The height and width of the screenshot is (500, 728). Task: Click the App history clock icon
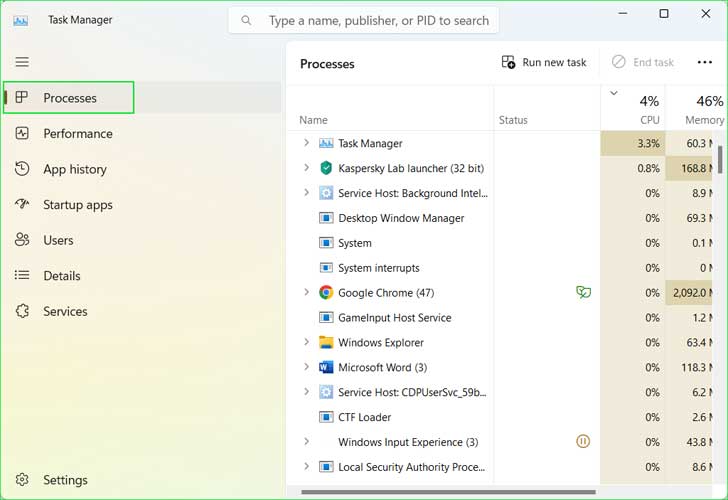click(22, 169)
